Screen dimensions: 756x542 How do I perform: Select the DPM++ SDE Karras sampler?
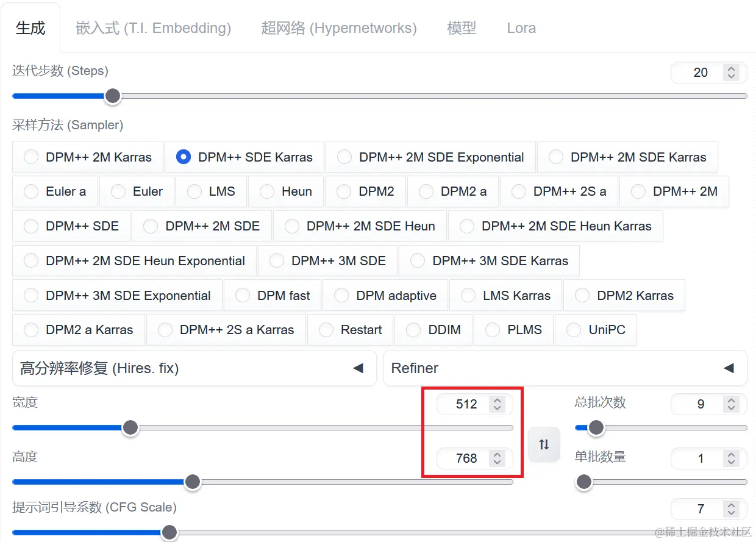point(244,157)
